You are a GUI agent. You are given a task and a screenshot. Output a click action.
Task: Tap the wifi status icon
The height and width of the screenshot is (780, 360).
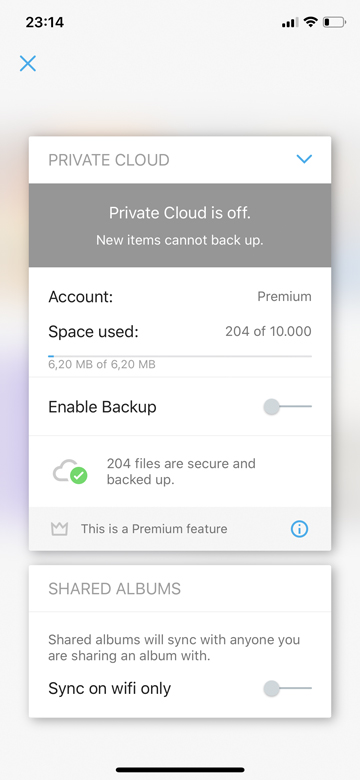tap(311, 22)
